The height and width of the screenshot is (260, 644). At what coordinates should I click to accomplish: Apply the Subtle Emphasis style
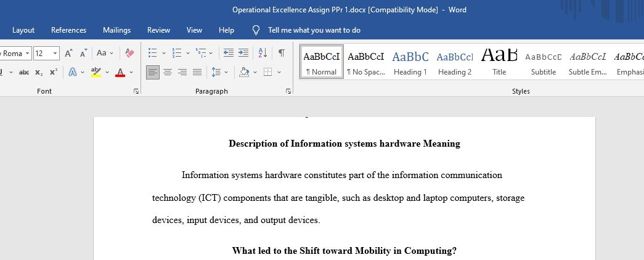click(588, 62)
